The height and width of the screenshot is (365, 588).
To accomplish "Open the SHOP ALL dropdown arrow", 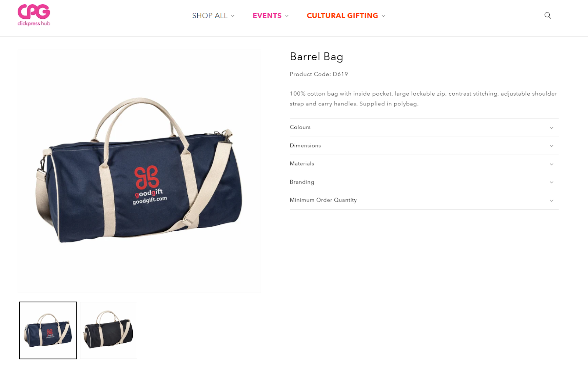I will tap(233, 16).
